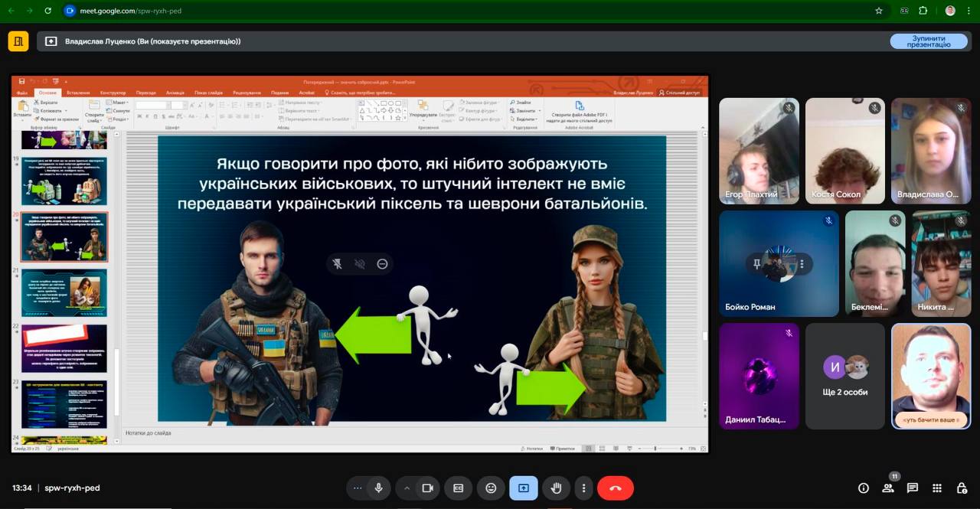980x509 pixels.
Task: Click Бойко Роман's participant tile
Action: (x=779, y=264)
